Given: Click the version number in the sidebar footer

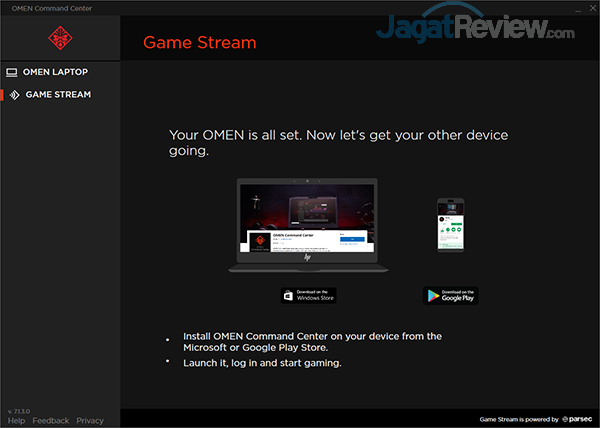Looking at the screenshot, I should [19, 411].
